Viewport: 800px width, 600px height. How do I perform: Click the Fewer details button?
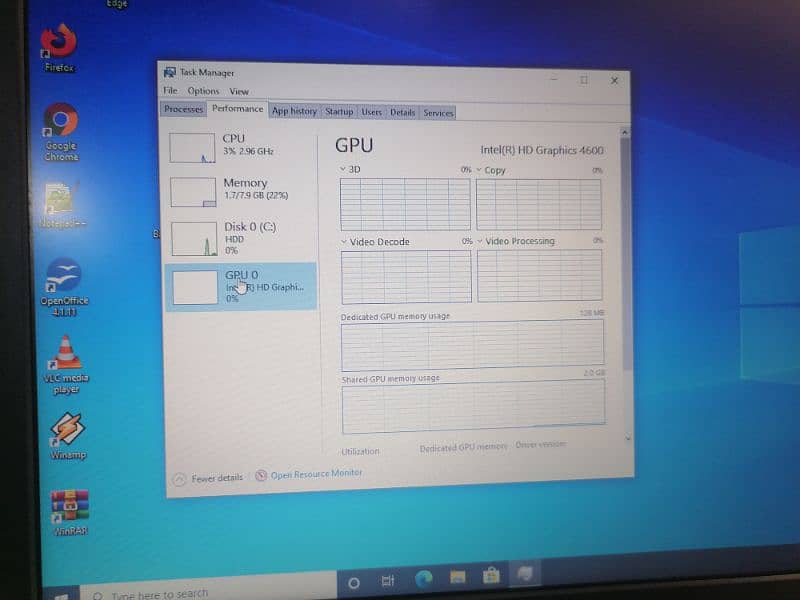tap(208, 479)
